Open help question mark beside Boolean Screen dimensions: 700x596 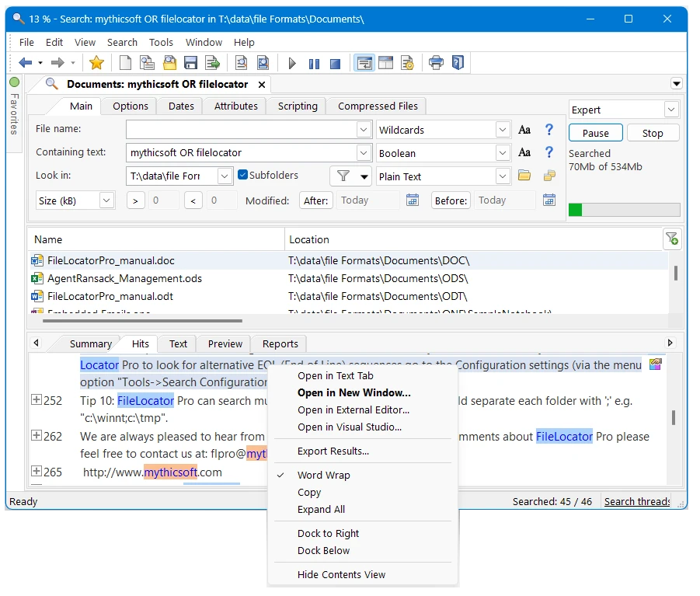(549, 152)
